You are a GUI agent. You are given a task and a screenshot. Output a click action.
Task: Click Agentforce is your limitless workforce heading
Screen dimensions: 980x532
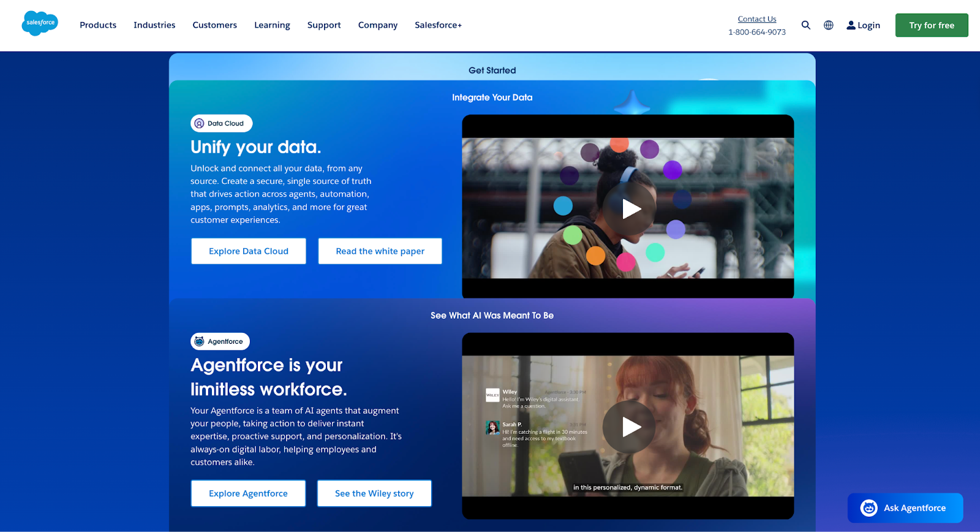[269, 377]
